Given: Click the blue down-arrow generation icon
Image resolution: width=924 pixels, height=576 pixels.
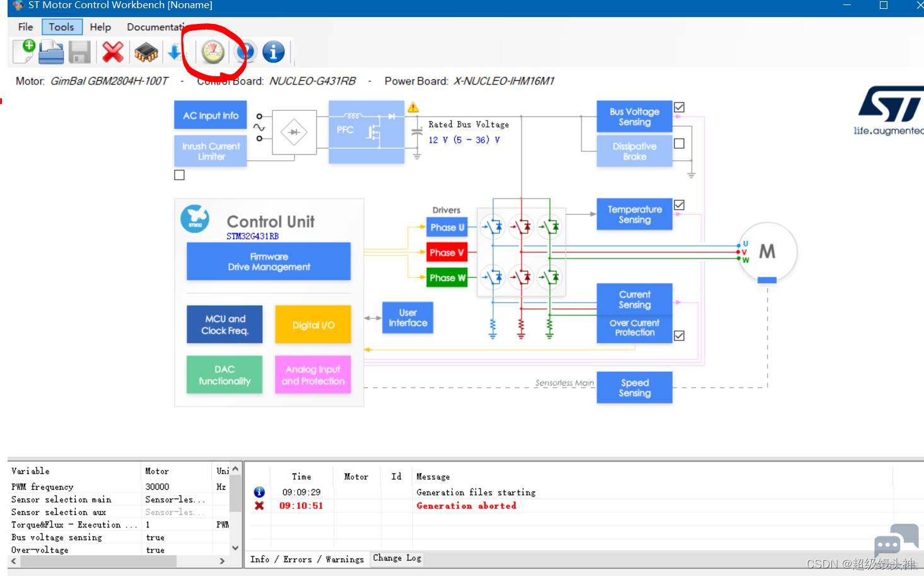Looking at the screenshot, I should [x=174, y=52].
